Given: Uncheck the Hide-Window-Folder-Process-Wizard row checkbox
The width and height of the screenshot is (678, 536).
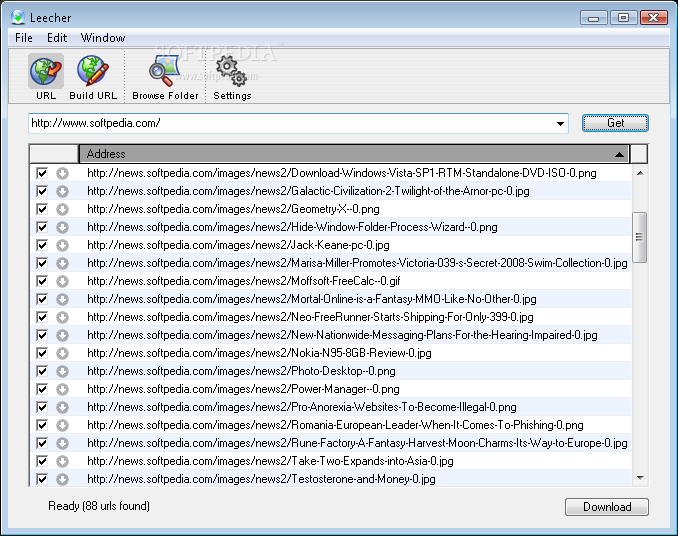Looking at the screenshot, I should tap(42, 227).
